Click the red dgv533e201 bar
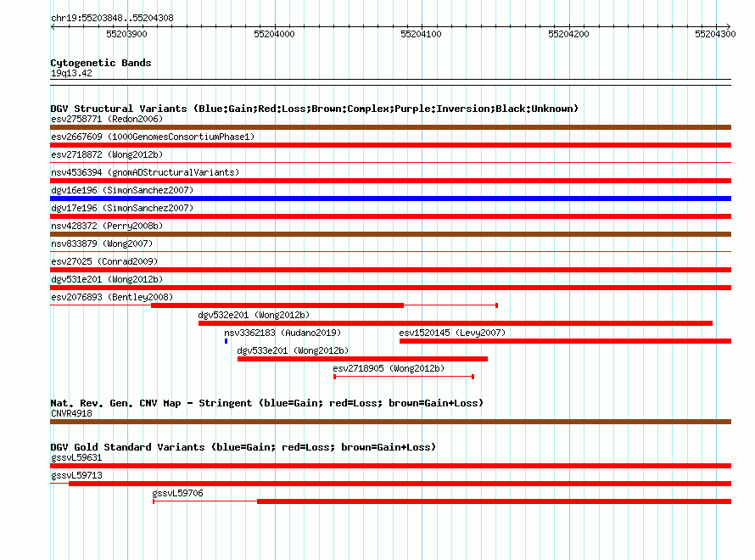Image resolution: width=755 pixels, height=560 pixels. coord(362,359)
